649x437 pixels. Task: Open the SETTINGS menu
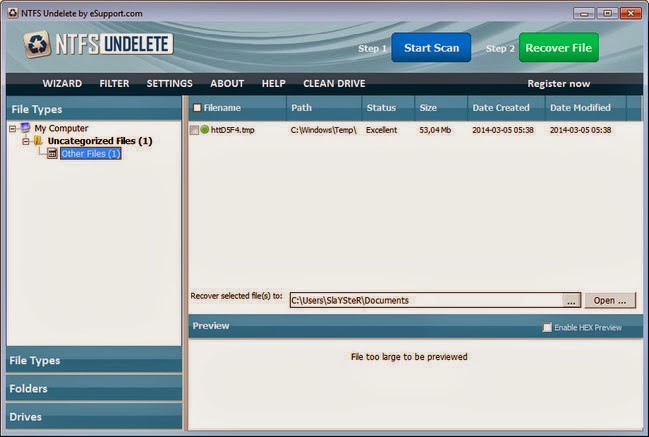point(169,84)
